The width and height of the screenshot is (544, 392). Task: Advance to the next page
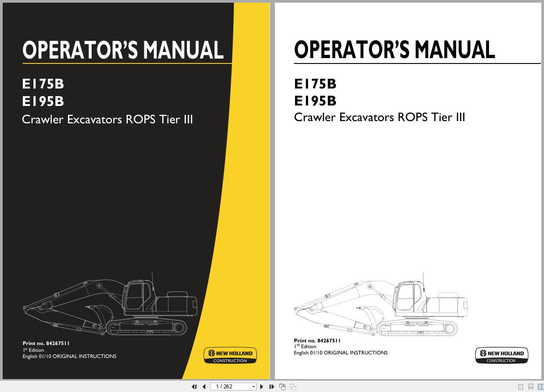[261, 386]
